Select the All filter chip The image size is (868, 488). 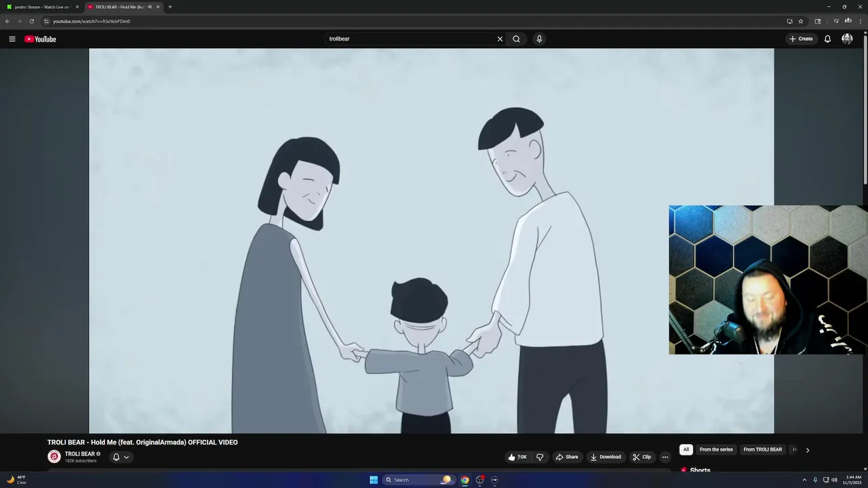[686, 449]
